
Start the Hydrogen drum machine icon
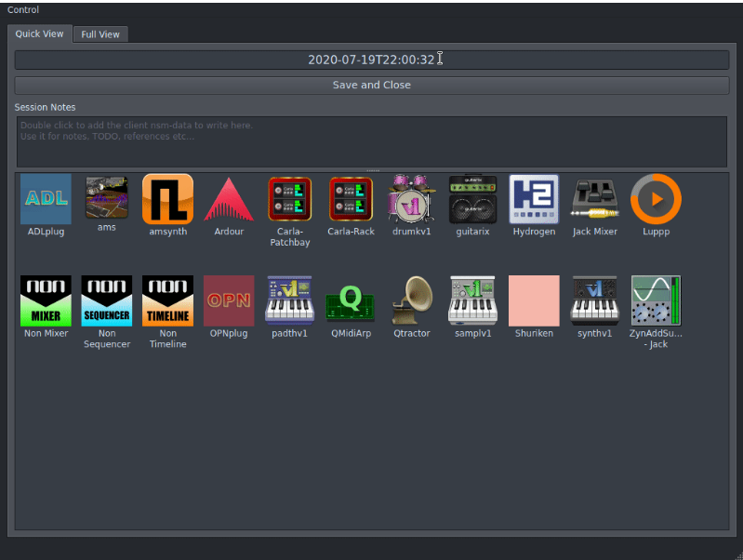[534, 199]
